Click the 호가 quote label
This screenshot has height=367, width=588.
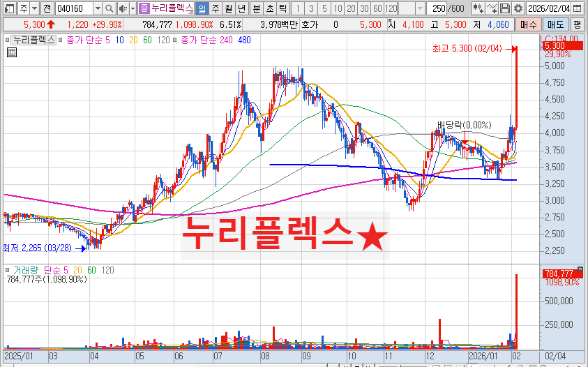pos(310,24)
